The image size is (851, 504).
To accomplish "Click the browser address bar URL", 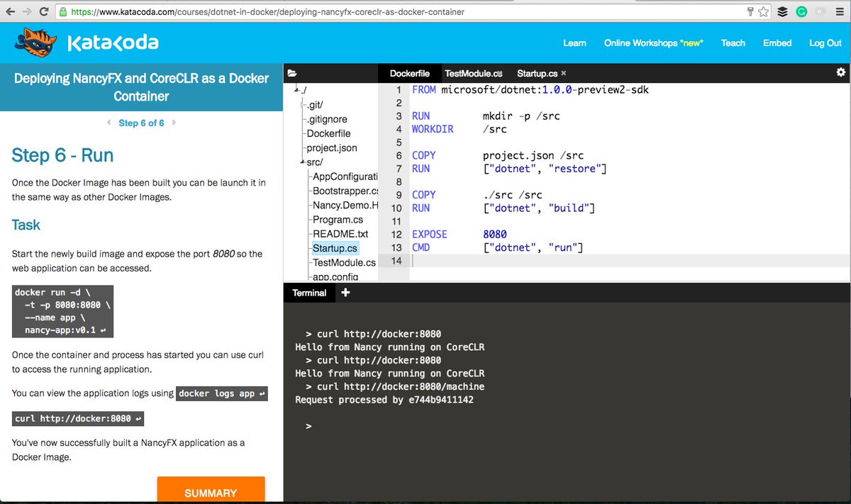I will tap(268, 12).
